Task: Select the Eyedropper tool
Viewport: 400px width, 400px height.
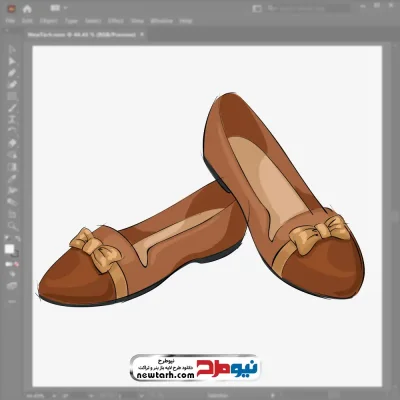Action: pyautogui.click(x=12, y=179)
